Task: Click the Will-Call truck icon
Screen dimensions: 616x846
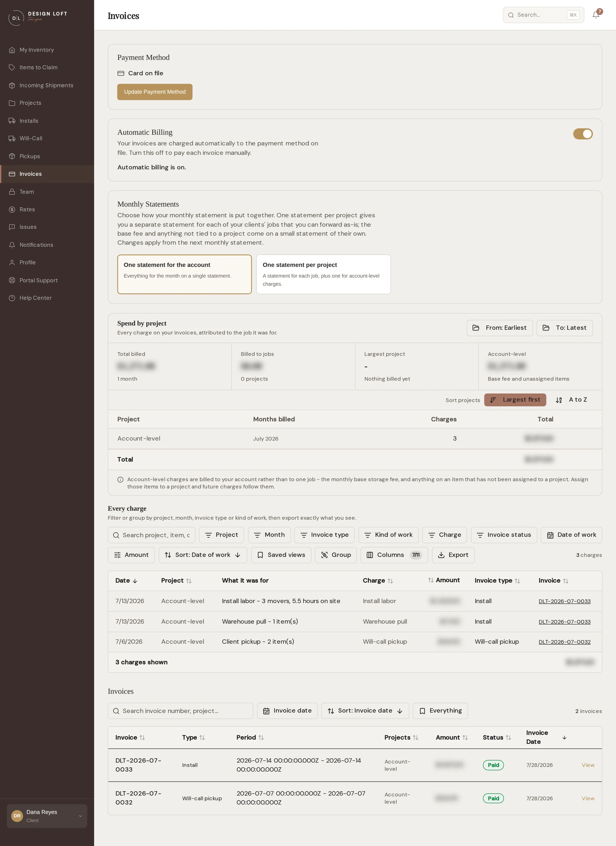Action: click(x=12, y=138)
